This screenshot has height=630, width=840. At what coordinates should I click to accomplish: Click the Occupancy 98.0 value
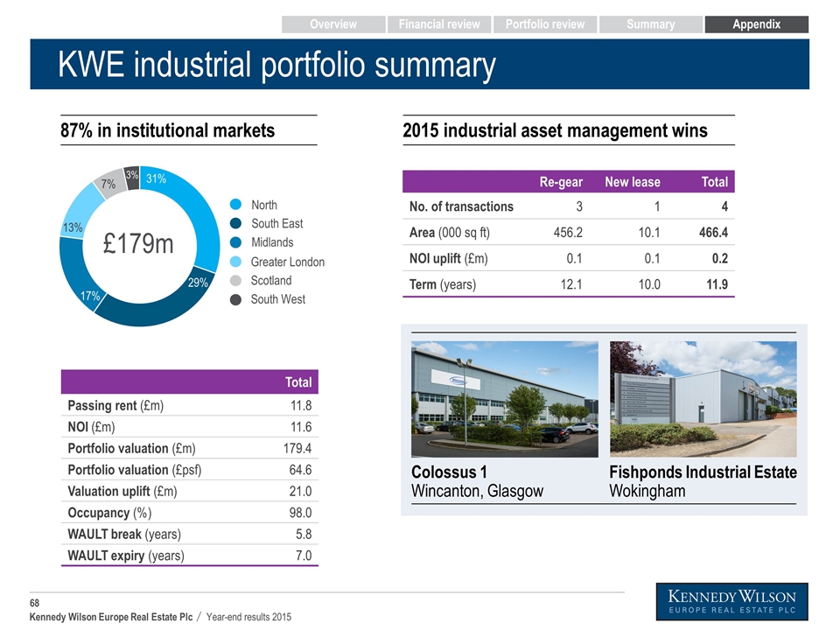click(300, 513)
